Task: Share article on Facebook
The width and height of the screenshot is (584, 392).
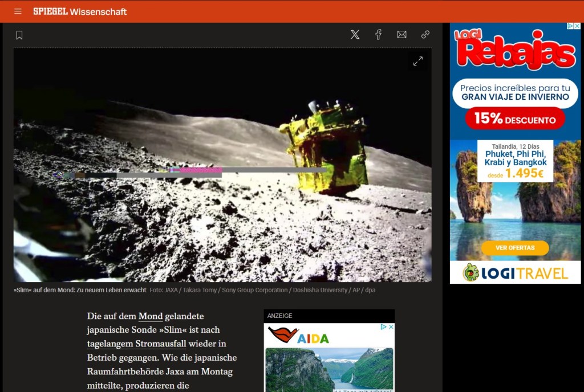Action: (x=378, y=35)
